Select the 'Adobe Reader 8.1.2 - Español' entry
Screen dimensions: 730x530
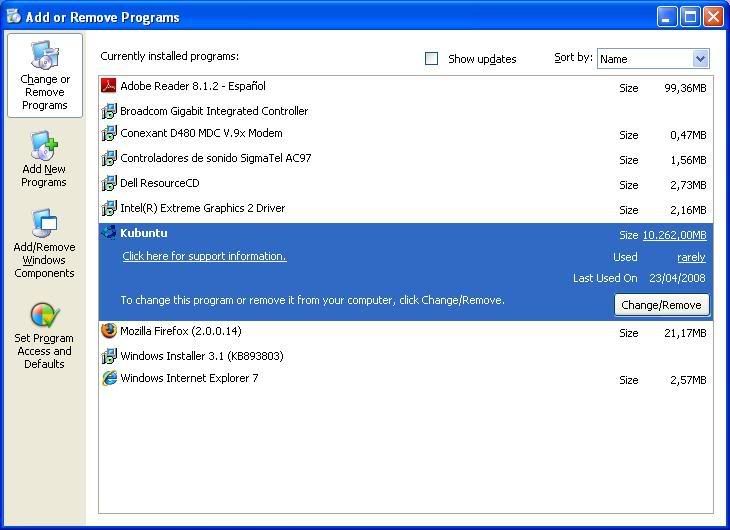click(x=406, y=87)
